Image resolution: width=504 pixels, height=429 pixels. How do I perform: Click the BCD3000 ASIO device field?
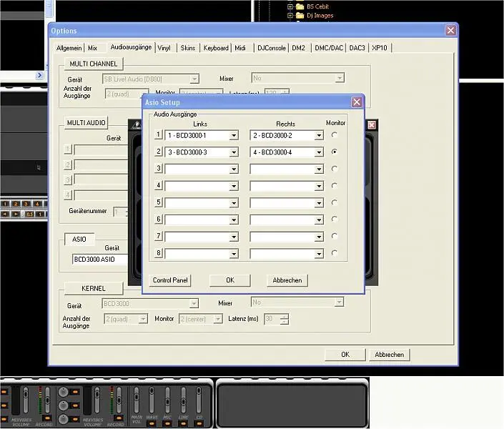pos(100,260)
